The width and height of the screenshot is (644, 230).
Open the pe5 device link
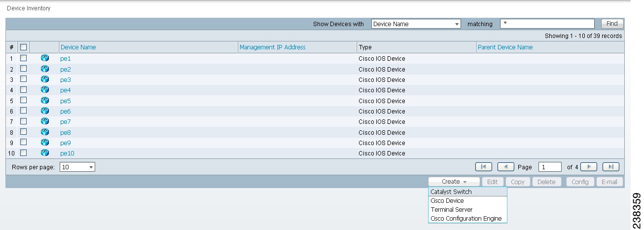tap(66, 101)
